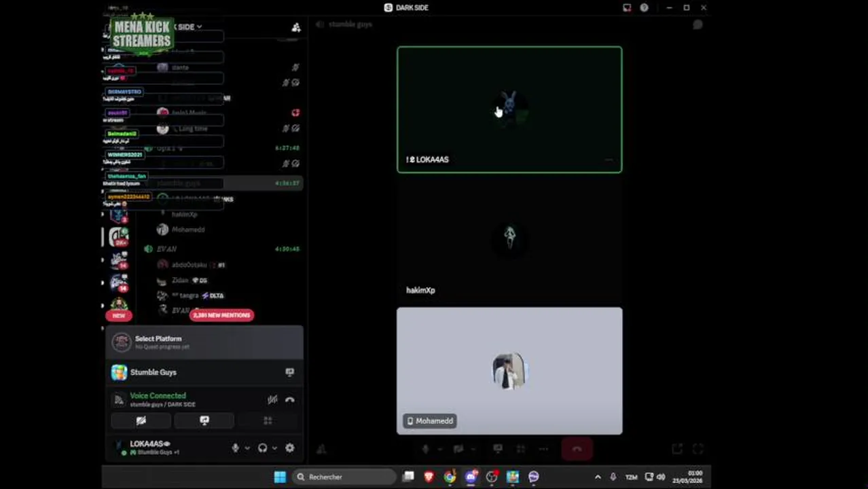The height and width of the screenshot is (489, 868).
Task: Open tangra member in EVAN channel
Action: pyautogui.click(x=189, y=295)
